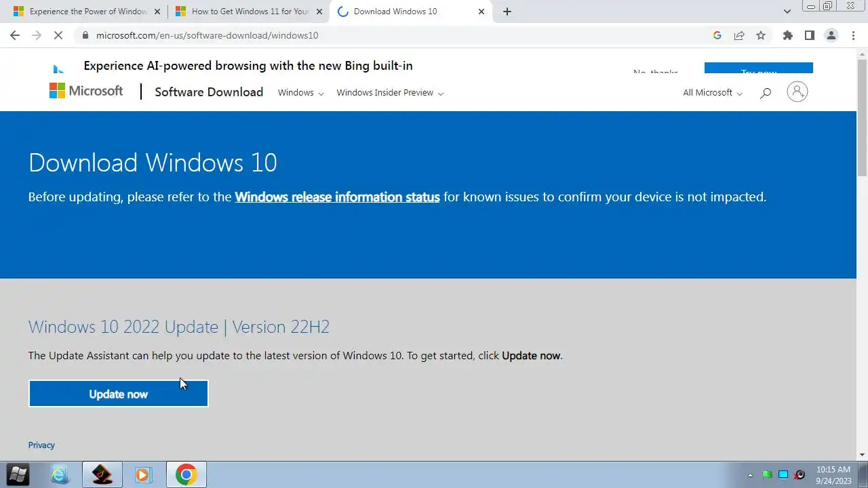The height and width of the screenshot is (488, 868).
Task: Click the taskbar clock
Action: [833, 475]
